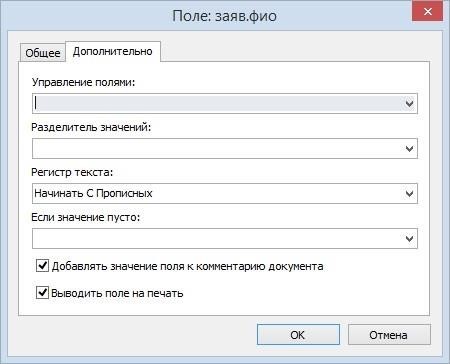450x364 pixels.
Task: Cancel with the Отмена button
Action: [389, 335]
